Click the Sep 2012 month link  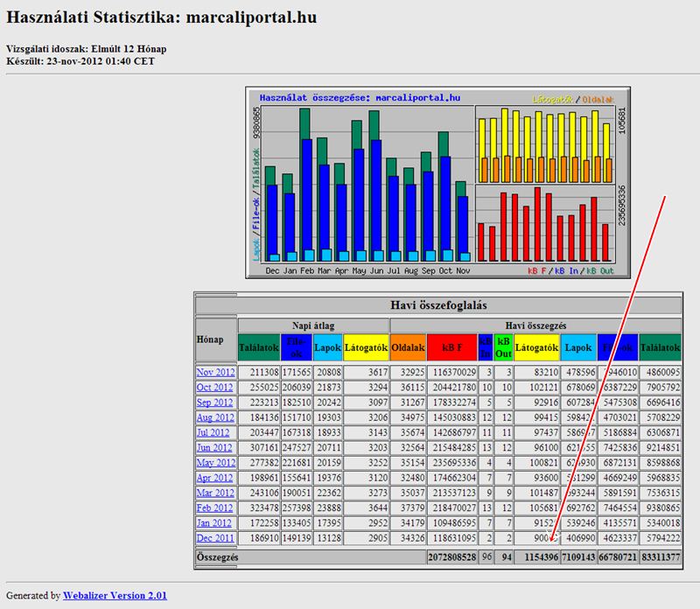[214, 402]
